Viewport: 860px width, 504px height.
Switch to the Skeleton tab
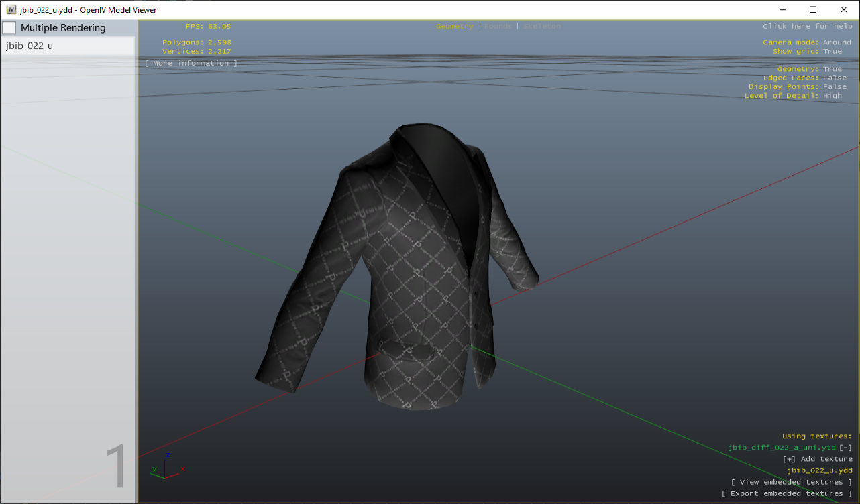coord(541,26)
